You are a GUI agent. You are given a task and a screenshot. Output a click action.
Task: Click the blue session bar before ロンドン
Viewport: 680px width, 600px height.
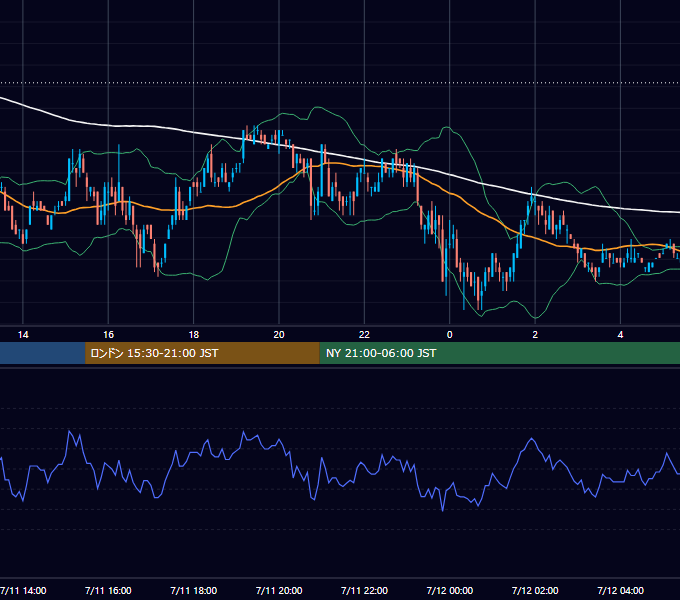pos(42,353)
